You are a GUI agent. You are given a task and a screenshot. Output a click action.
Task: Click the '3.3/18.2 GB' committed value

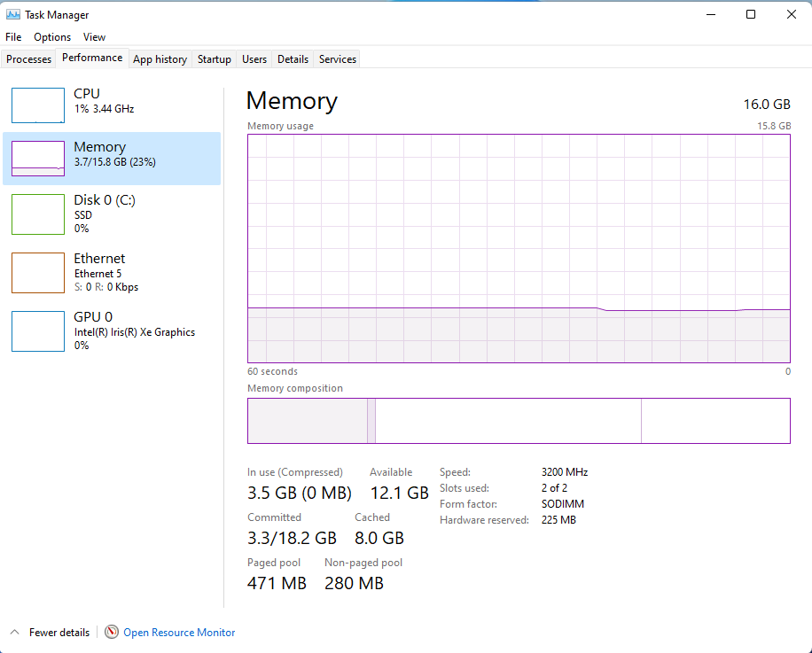(x=292, y=538)
